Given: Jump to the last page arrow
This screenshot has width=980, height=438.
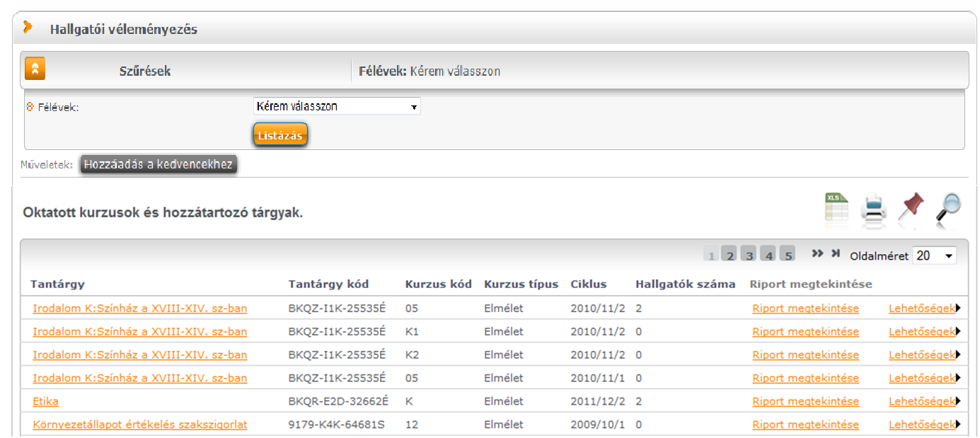Looking at the screenshot, I should click(836, 253).
